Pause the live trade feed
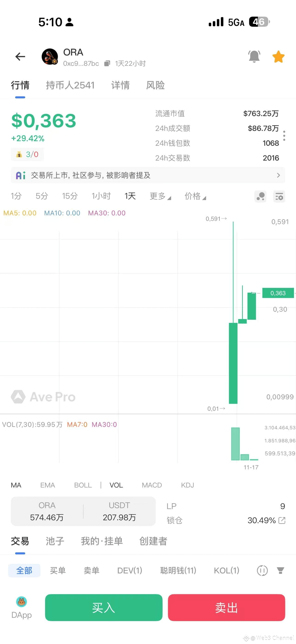Screen dimensions: 296x644 pos(262,571)
